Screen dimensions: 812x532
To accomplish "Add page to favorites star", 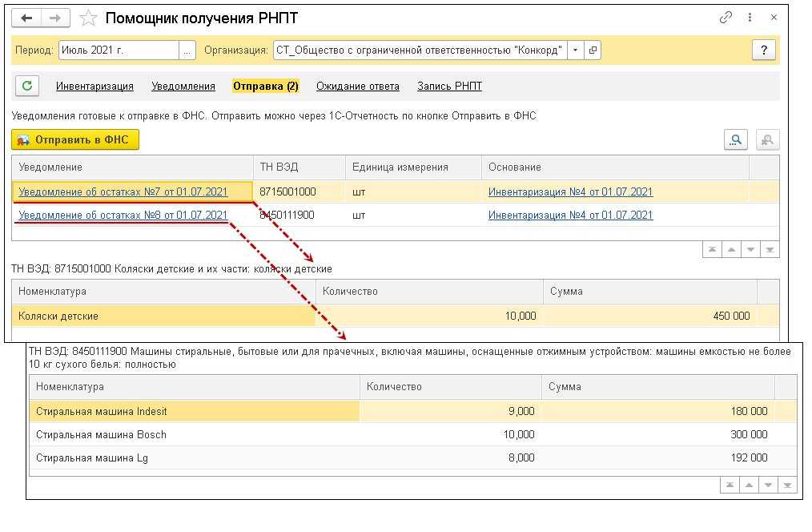I will (x=89, y=18).
